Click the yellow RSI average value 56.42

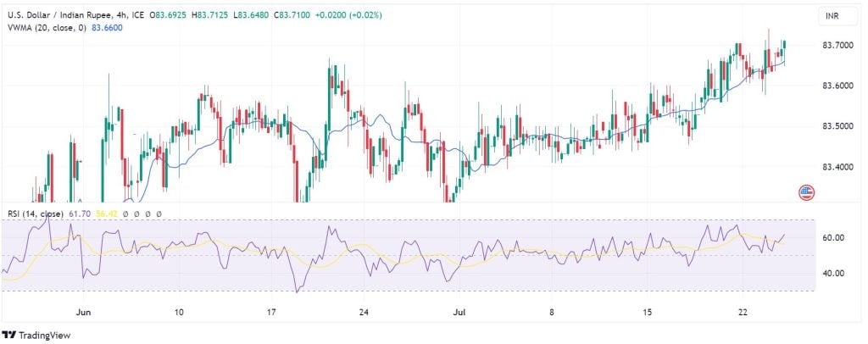click(106, 214)
